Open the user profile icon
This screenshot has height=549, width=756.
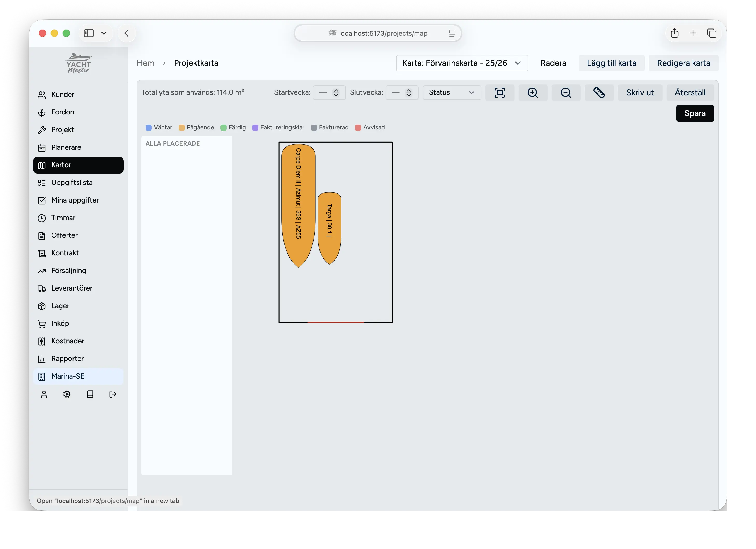(44, 394)
